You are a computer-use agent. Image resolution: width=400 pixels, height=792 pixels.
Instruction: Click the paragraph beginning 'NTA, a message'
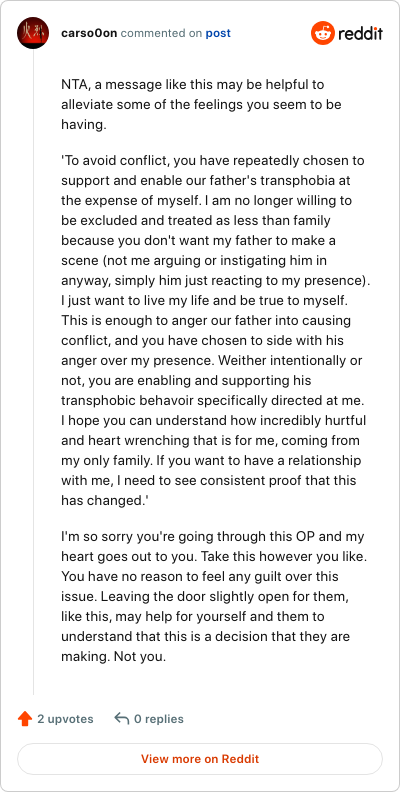point(201,105)
